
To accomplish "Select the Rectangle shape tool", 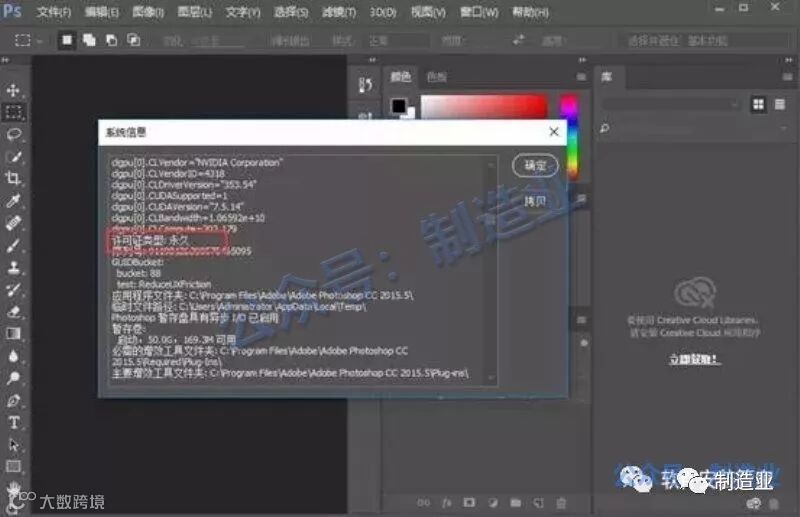I will pyautogui.click(x=13, y=466).
